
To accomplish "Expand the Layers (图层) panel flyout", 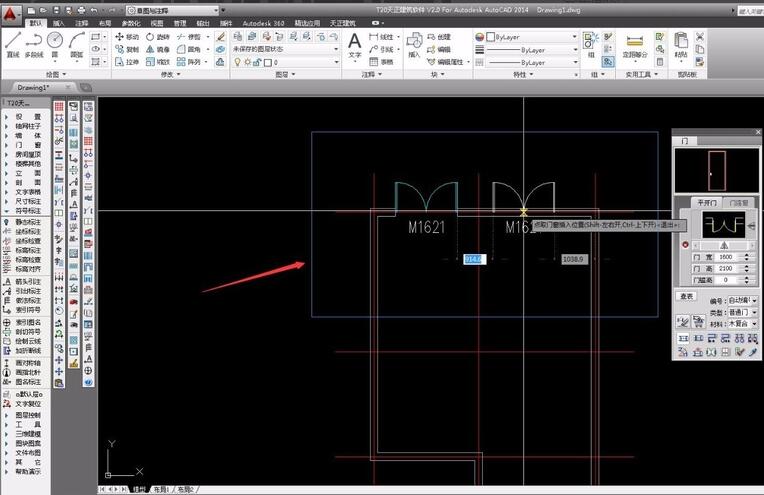I will 286,74.
